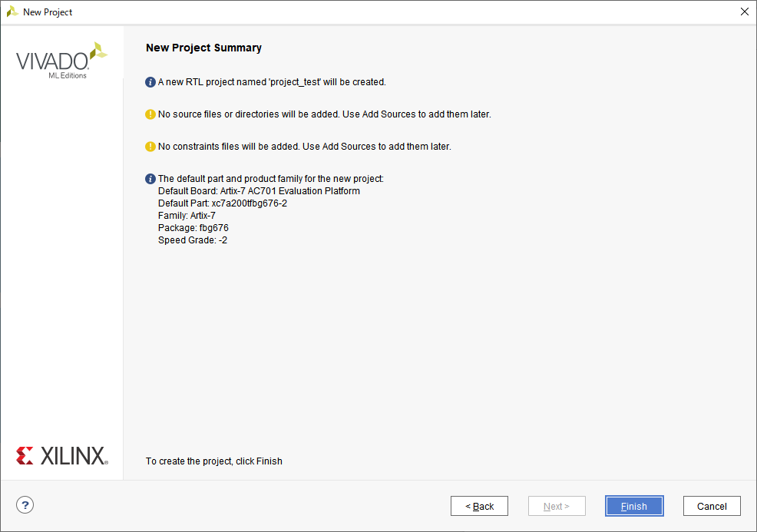Click the Family Artix-7 line
This screenshot has height=532, width=757.
(x=187, y=215)
